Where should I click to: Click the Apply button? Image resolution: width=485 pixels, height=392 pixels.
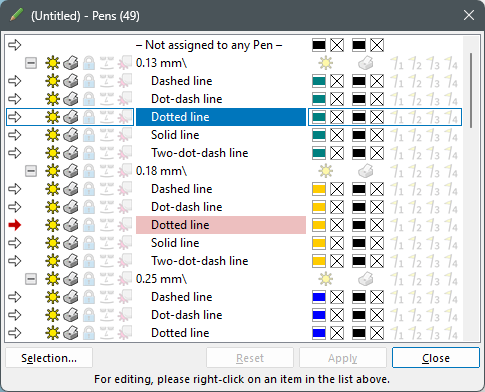point(343,358)
